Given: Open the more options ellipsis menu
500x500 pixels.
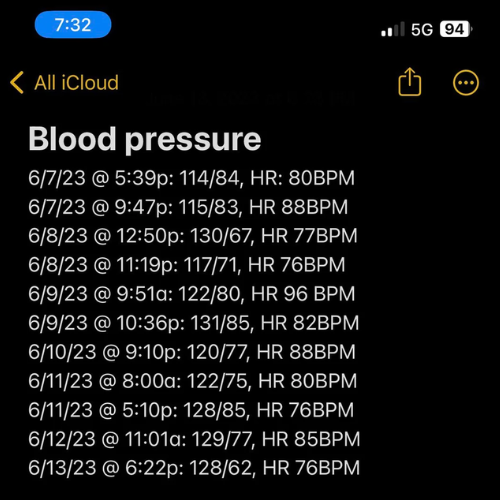Looking at the screenshot, I should coord(466,83).
